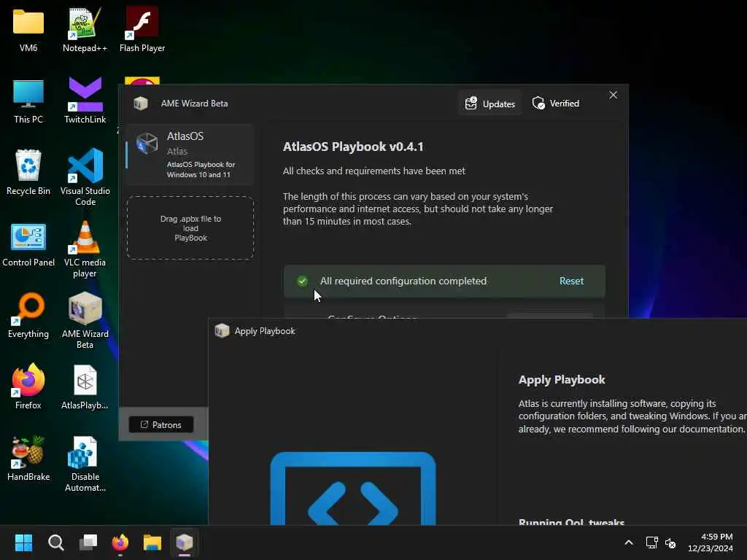Click the blue code brackets illustration
The width and height of the screenshot is (747, 560).
coord(353,489)
